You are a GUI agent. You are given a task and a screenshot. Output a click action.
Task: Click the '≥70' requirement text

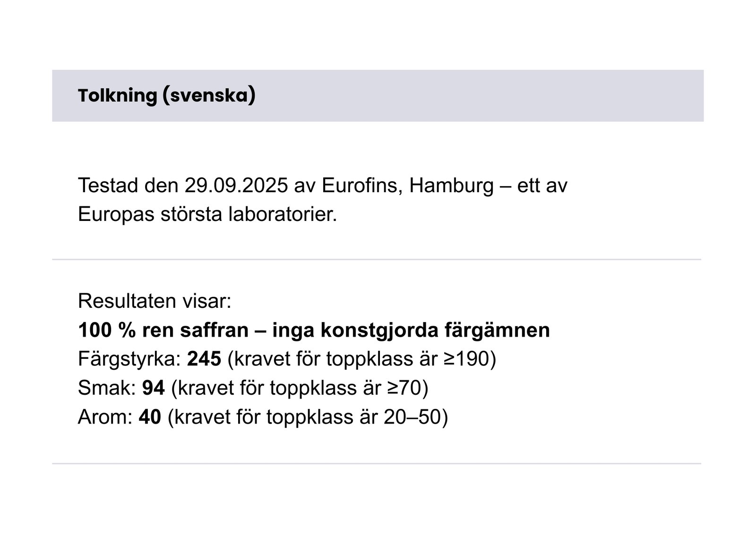404,388
